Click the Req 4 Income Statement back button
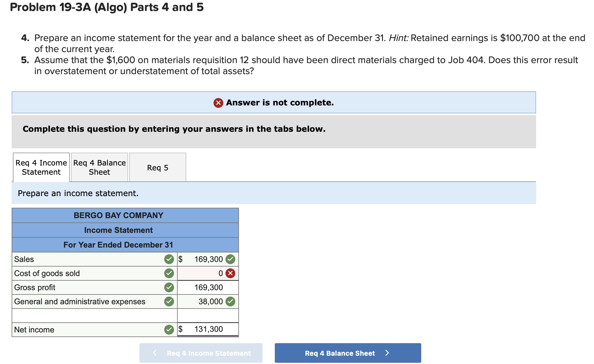594x364 pixels. pos(201,353)
